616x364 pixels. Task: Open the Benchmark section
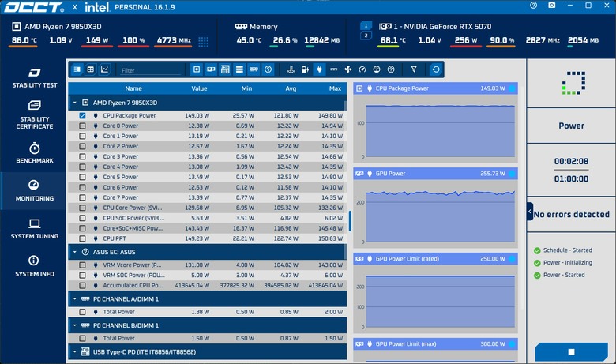[x=35, y=153]
